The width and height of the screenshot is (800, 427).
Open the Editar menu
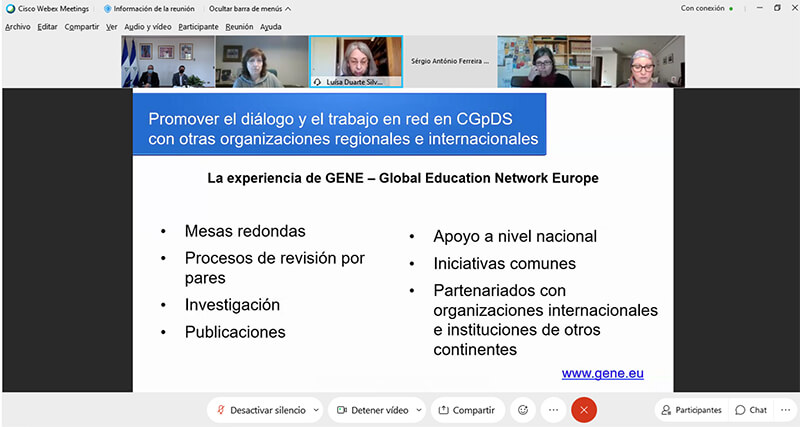pos(47,27)
